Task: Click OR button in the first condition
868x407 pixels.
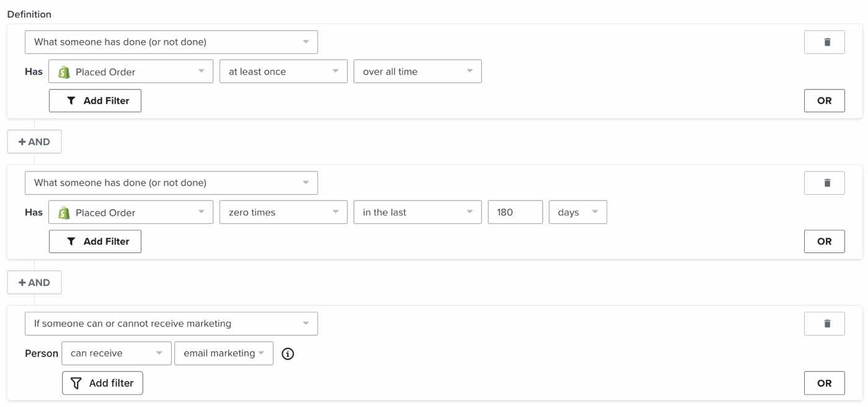Action: 824,101
